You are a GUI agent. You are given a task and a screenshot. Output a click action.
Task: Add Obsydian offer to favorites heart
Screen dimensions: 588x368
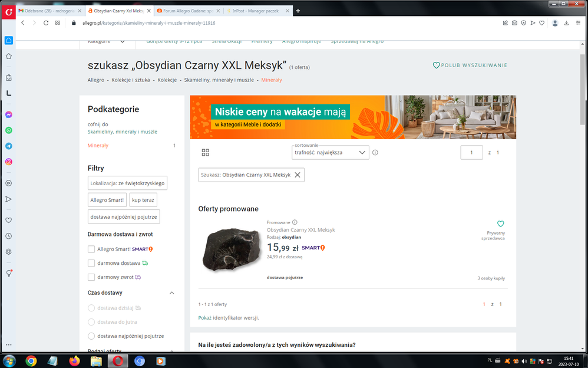500,224
